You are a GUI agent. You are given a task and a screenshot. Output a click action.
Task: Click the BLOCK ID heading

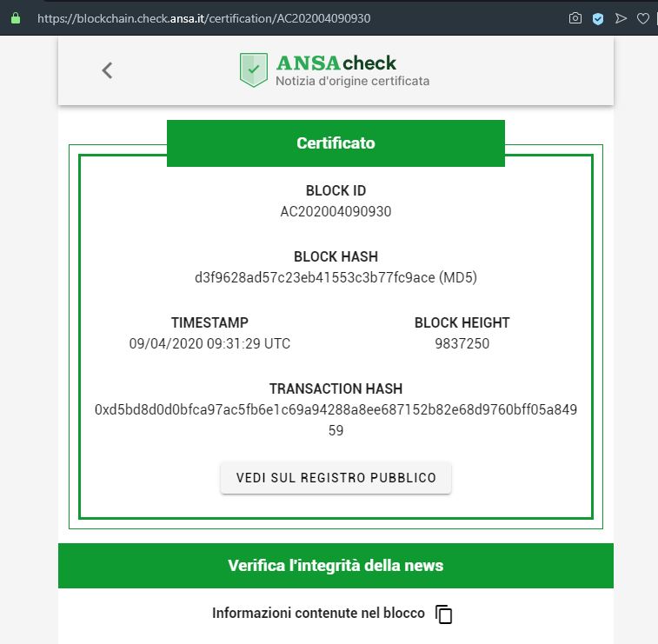pyautogui.click(x=336, y=190)
